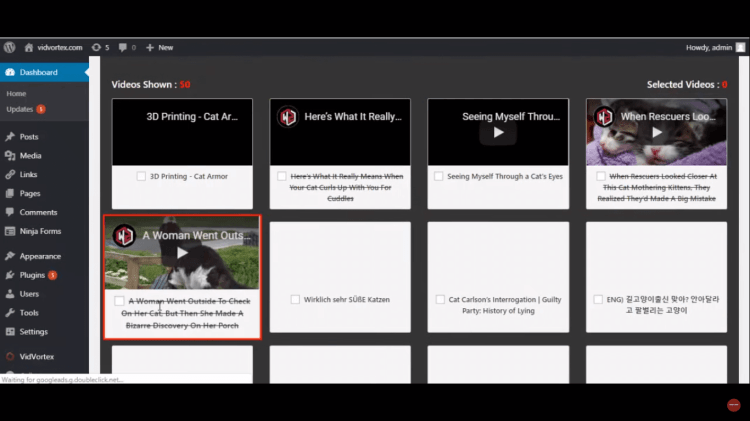Click the Pages icon in sidebar
The height and width of the screenshot is (421, 750).
10,193
